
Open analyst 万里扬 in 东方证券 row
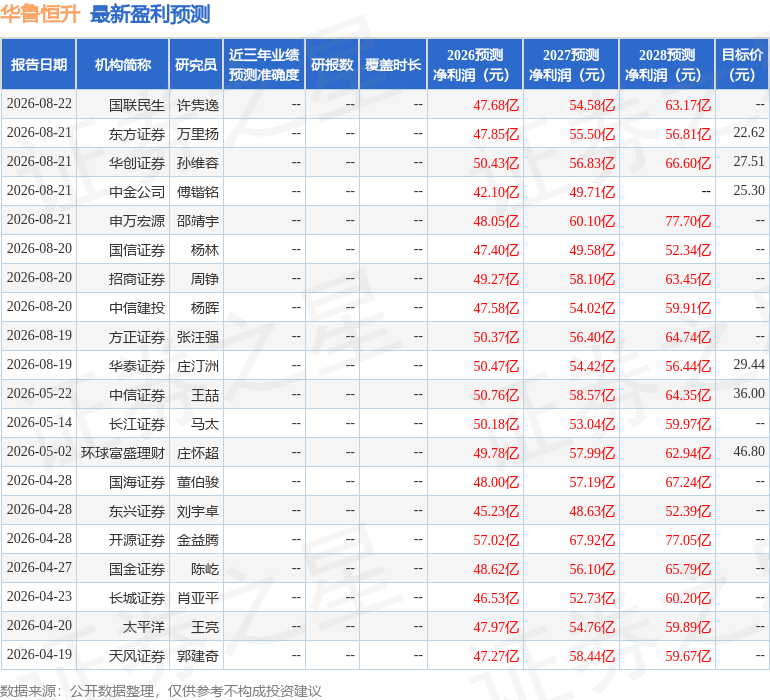tap(198, 134)
